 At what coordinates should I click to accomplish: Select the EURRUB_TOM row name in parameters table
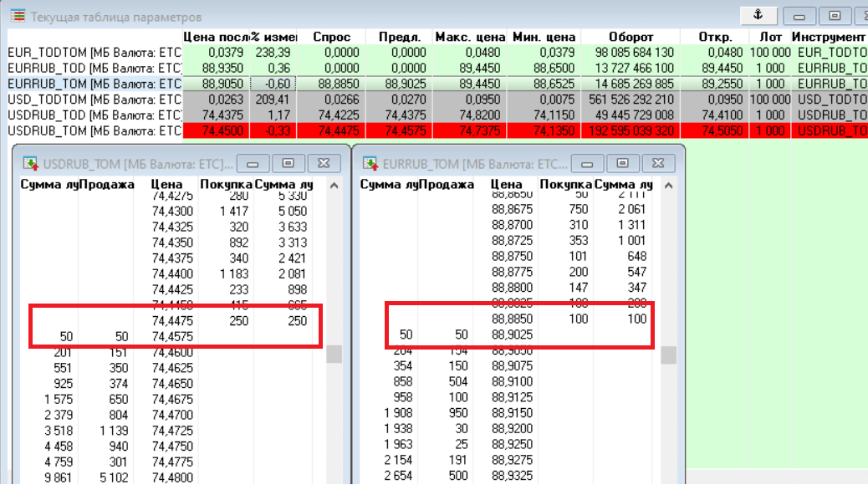coord(94,84)
